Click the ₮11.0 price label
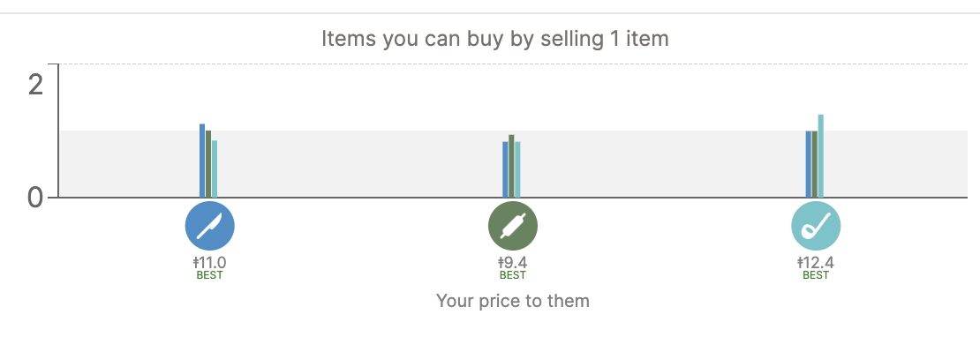Image resolution: width=980 pixels, height=337 pixels. [x=209, y=263]
